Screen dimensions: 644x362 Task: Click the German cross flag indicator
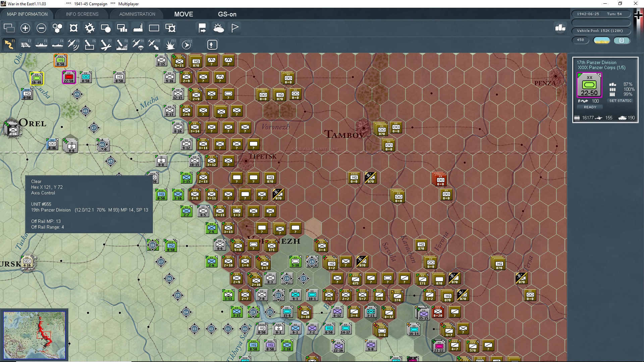pyautogui.click(x=638, y=15)
